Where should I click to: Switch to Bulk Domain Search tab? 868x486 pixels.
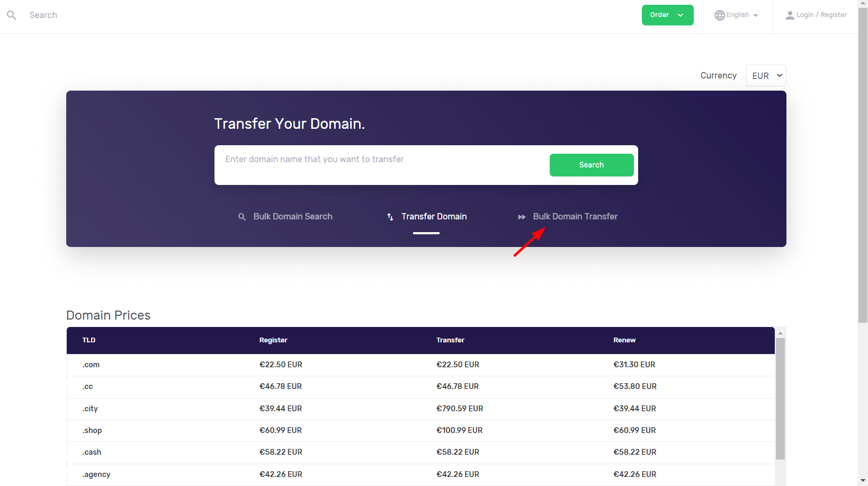285,216
